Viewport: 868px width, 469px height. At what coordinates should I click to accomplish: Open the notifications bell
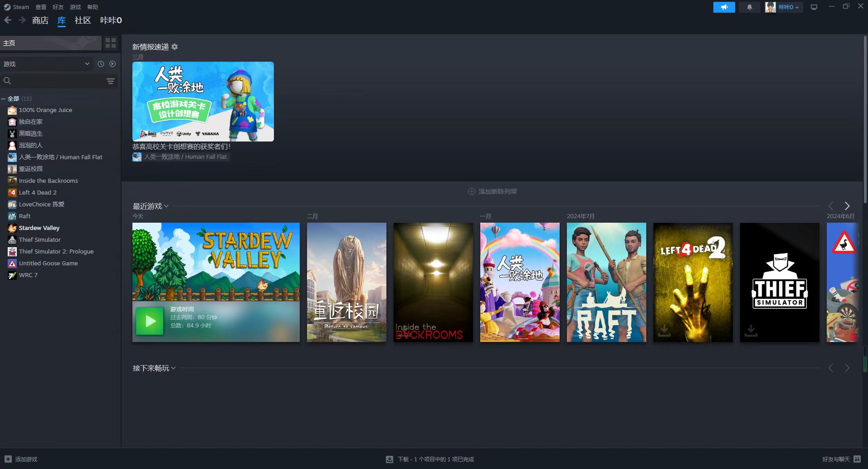pos(750,7)
